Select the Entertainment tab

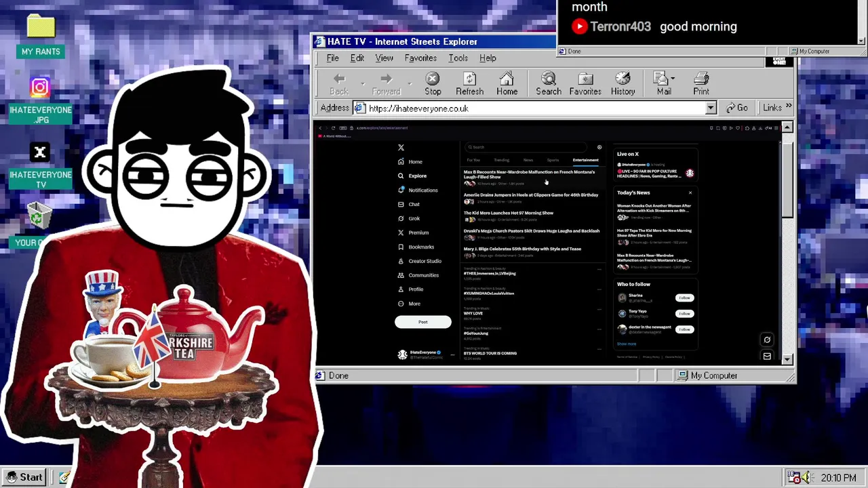(x=585, y=160)
